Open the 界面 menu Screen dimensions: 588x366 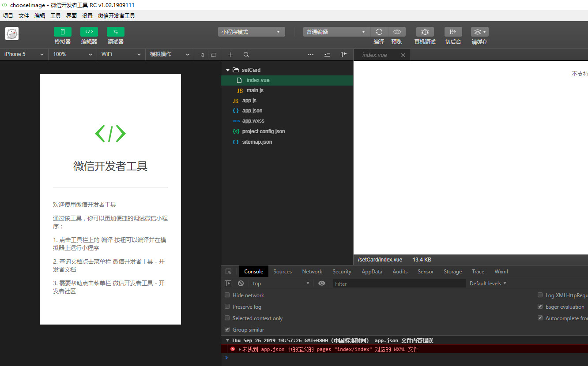coord(72,15)
